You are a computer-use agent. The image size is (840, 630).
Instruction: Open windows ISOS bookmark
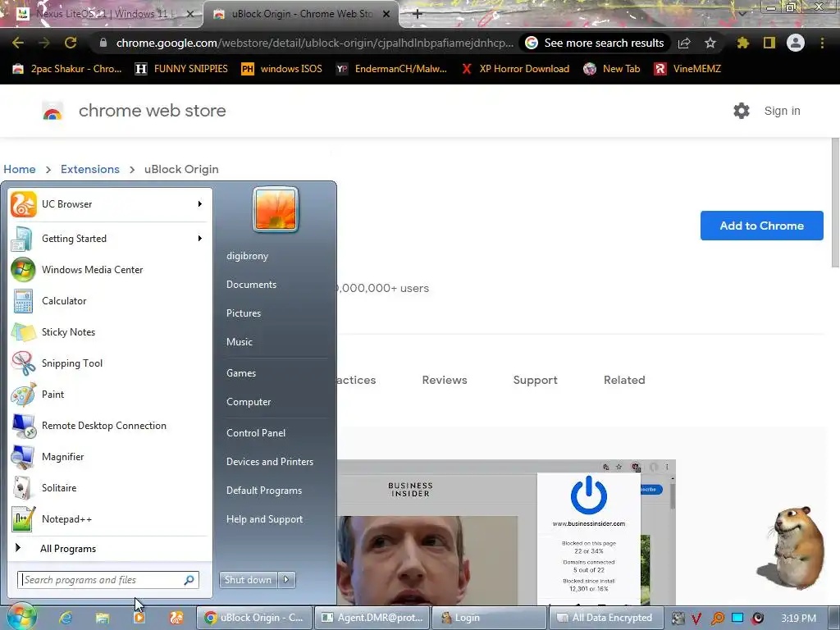point(282,69)
